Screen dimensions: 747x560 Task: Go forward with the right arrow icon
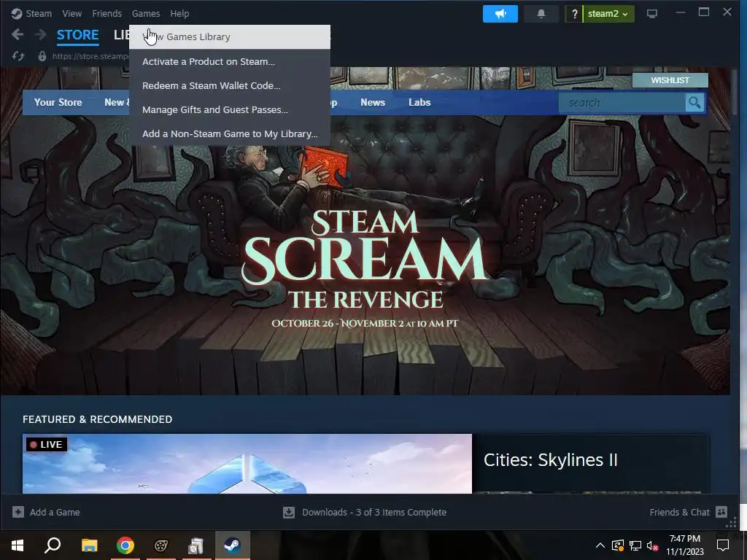tap(41, 34)
